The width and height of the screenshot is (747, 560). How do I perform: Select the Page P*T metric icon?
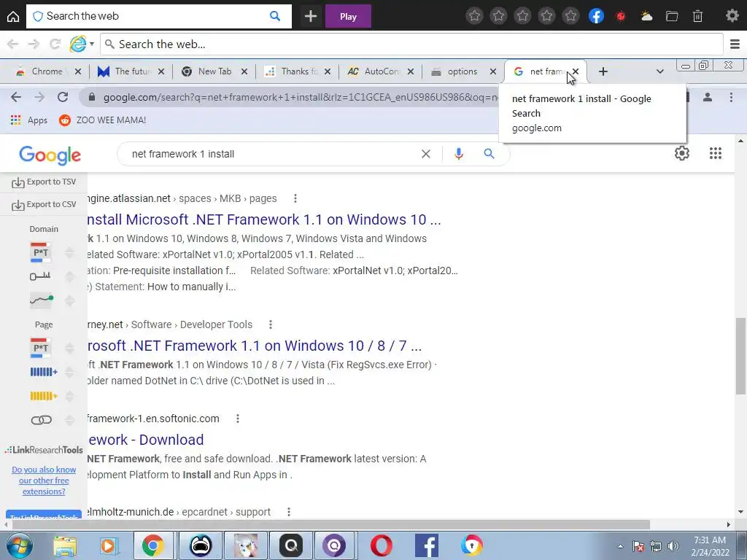point(41,348)
